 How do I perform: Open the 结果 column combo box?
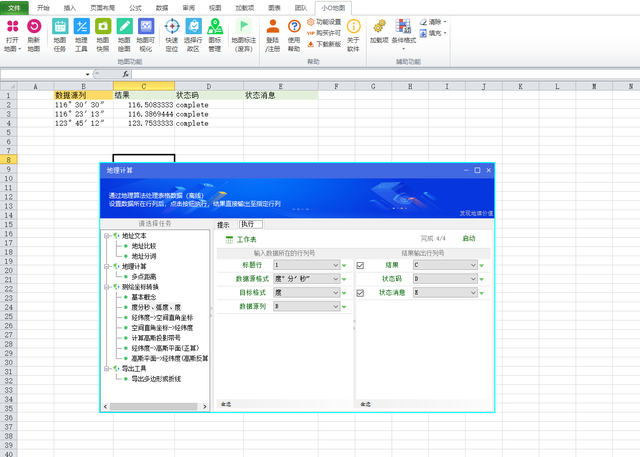(x=445, y=265)
